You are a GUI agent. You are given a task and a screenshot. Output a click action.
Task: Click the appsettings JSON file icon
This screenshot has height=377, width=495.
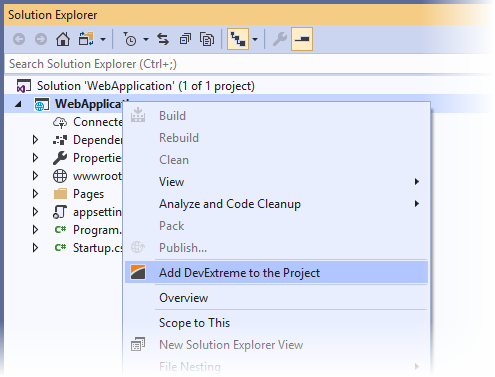60,212
